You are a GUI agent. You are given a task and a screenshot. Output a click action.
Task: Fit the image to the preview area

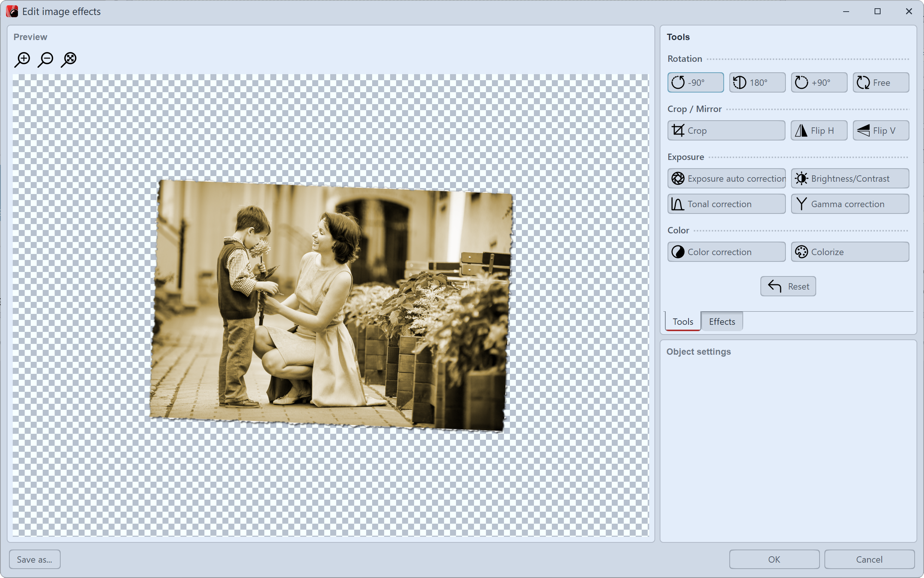(x=69, y=59)
